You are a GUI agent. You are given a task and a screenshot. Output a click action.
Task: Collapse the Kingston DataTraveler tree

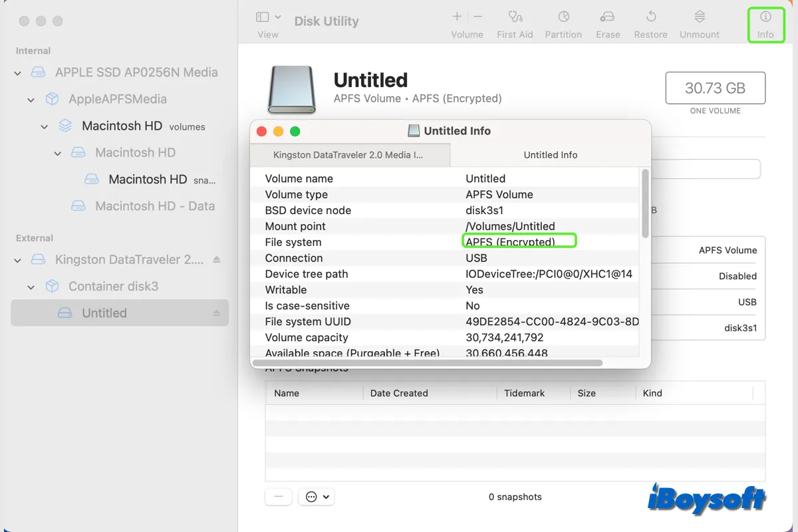(x=18, y=260)
